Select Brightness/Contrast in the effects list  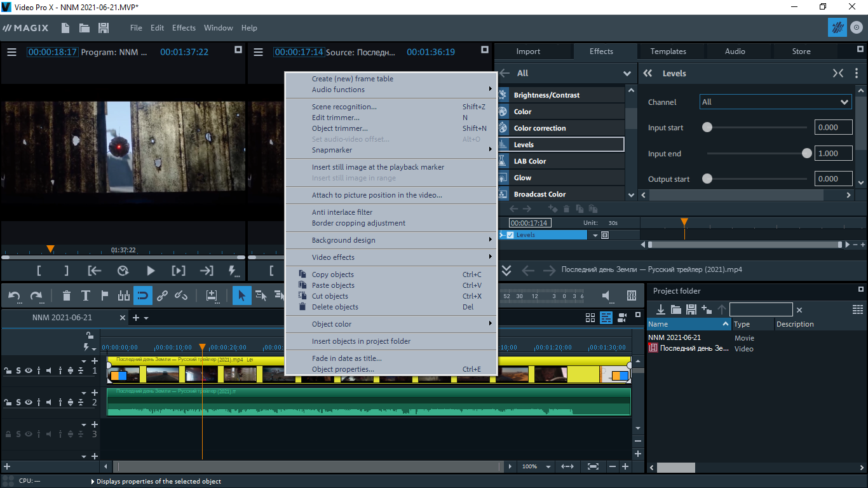(x=546, y=95)
